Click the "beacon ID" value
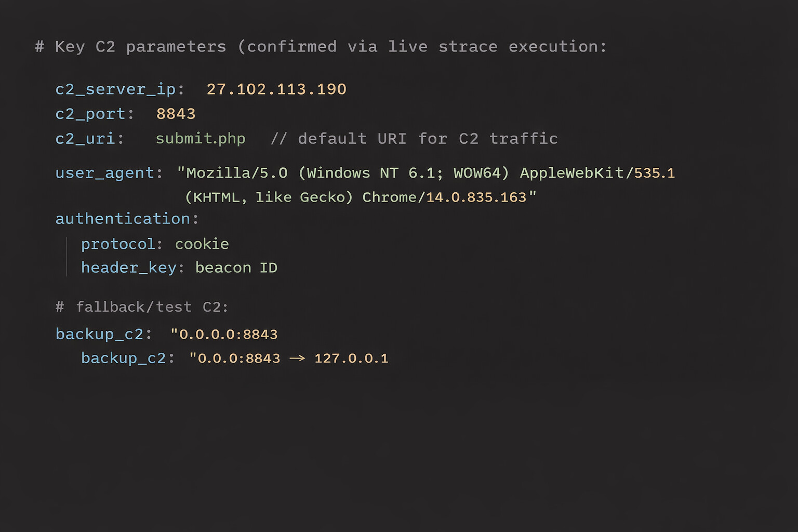Image resolution: width=798 pixels, height=532 pixels. point(236,268)
